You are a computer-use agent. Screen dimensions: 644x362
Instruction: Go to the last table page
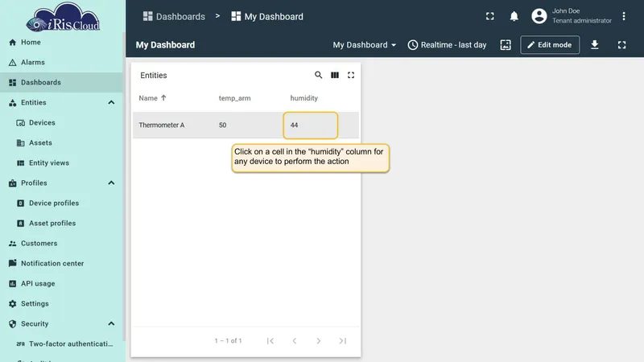pyautogui.click(x=343, y=340)
